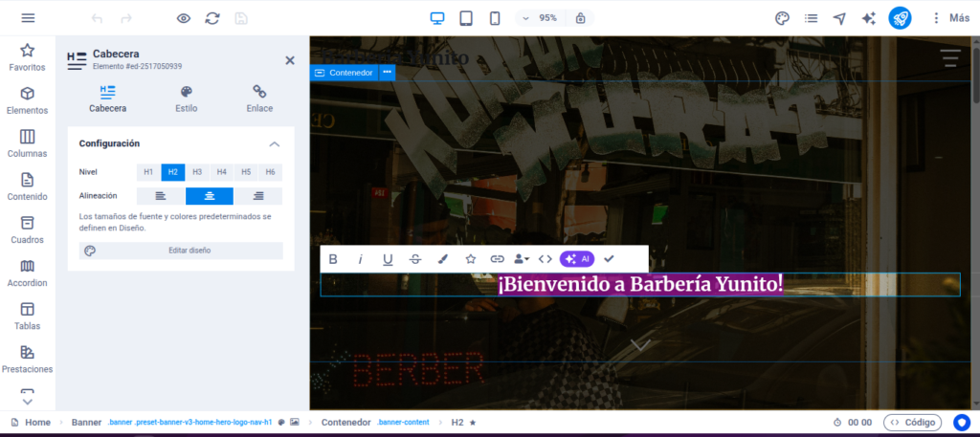Open the user placeholder dropdown in text toolbar

click(521, 259)
